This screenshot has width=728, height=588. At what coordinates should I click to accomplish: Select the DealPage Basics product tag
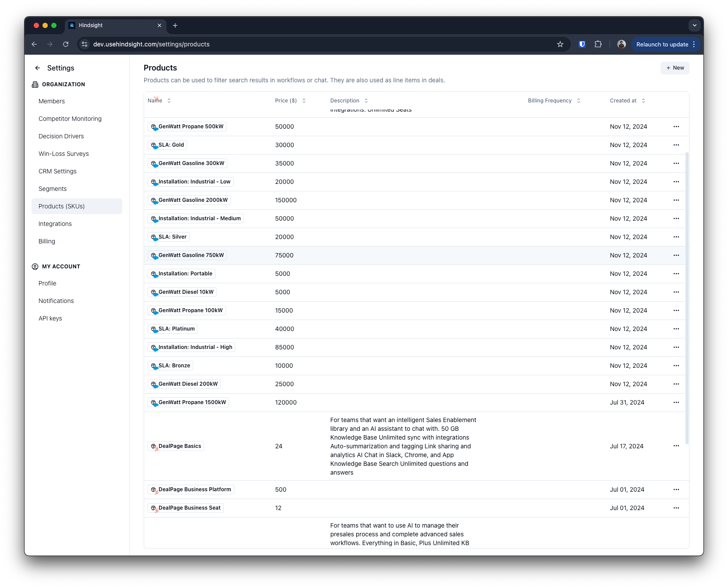[x=176, y=446]
